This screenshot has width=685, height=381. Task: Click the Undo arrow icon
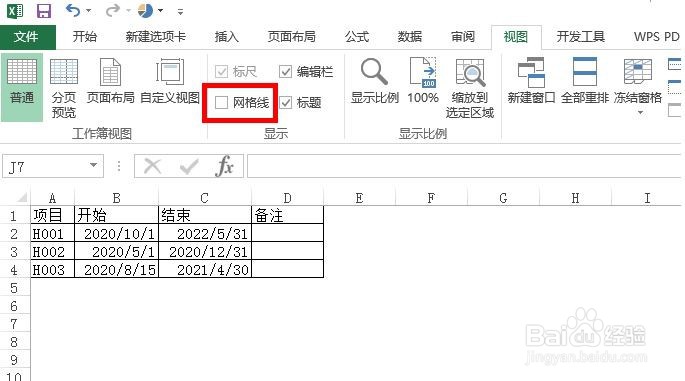point(73,10)
